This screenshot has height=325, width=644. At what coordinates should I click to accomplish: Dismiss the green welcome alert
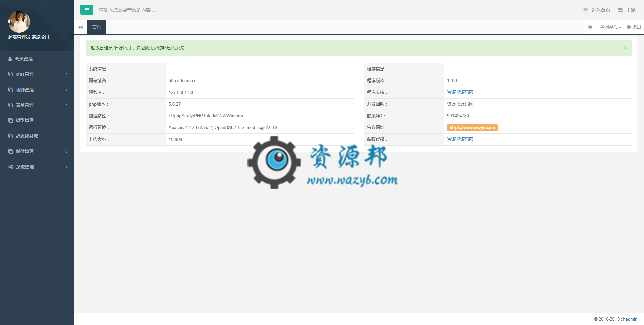coord(625,48)
